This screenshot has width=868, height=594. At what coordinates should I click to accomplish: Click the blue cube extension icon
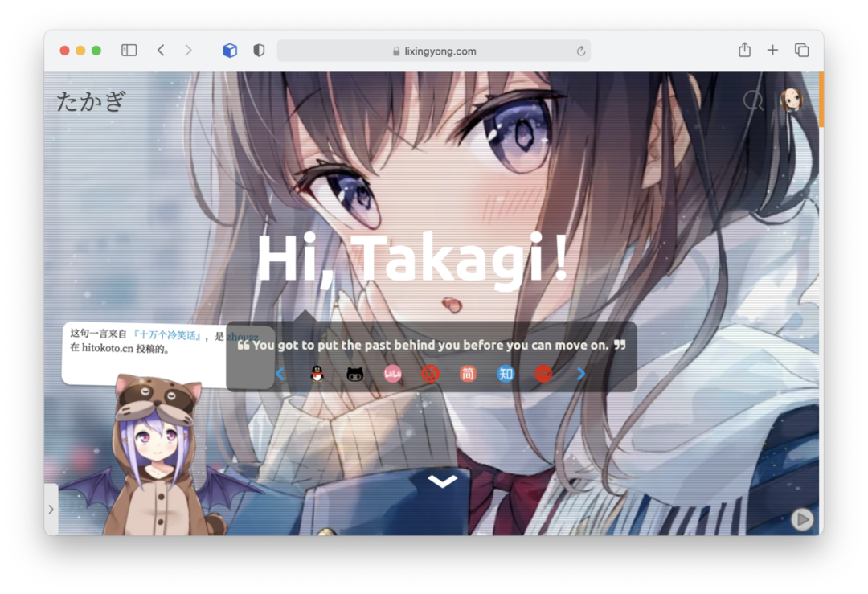tap(230, 51)
